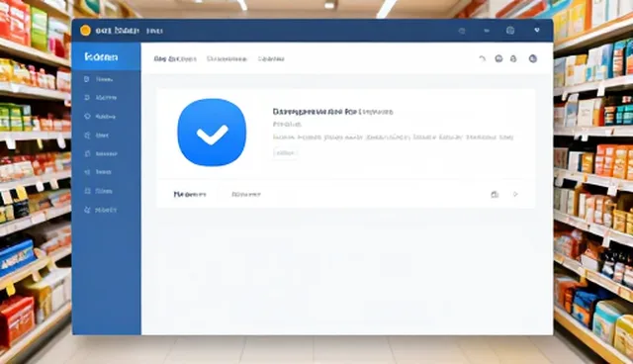Select the third header tab
633x364 pixels.
pyautogui.click(x=271, y=59)
